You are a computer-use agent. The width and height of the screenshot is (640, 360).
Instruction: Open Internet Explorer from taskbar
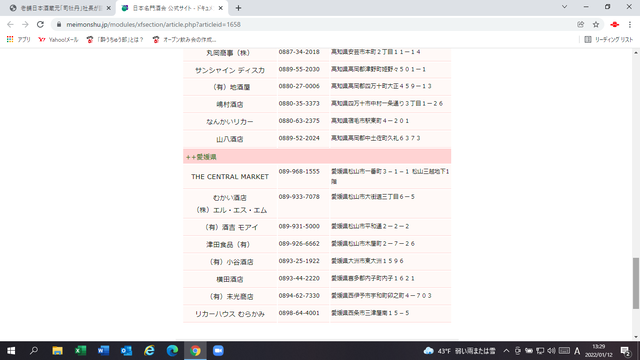pos(149,351)
